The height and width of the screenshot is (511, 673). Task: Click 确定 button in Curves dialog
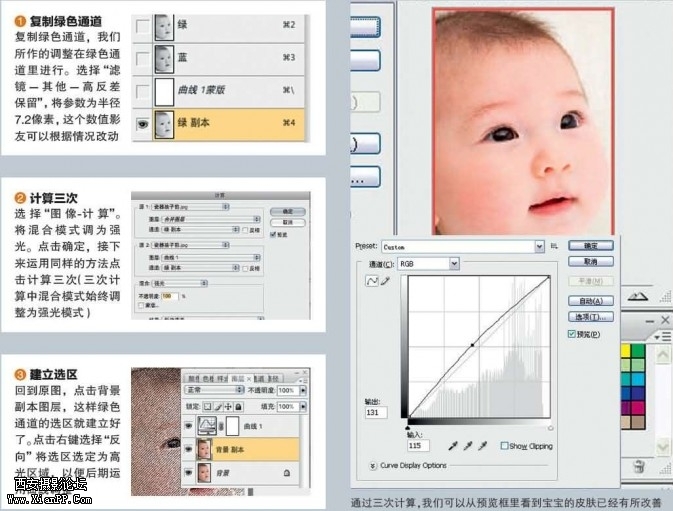tap(591, 246)
